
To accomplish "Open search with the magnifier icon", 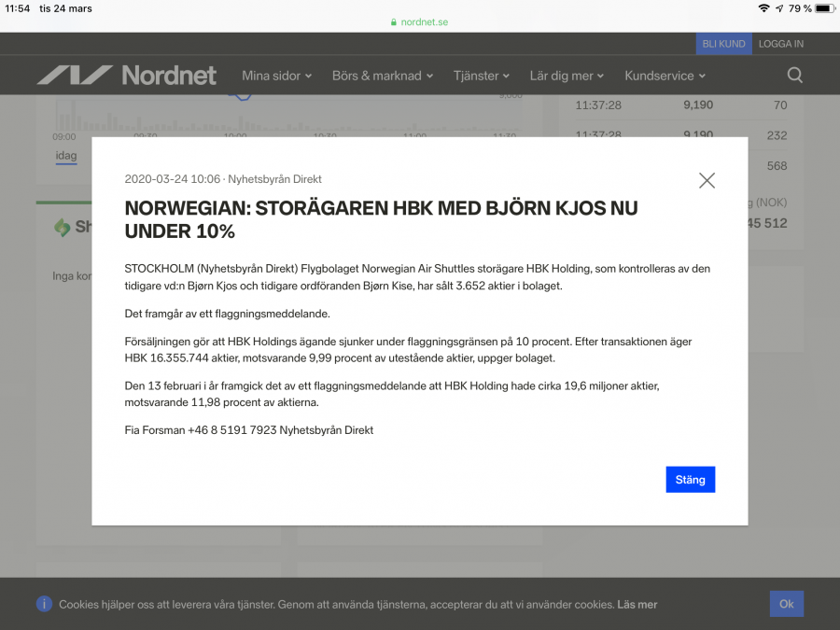I will [794, 75].
